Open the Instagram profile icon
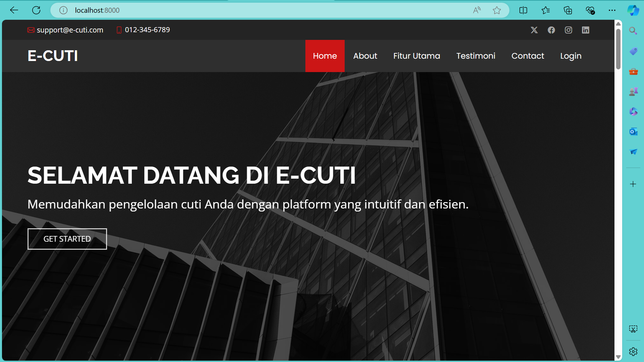The width and height of the screenshot is (644, 362). click(568, 30)
